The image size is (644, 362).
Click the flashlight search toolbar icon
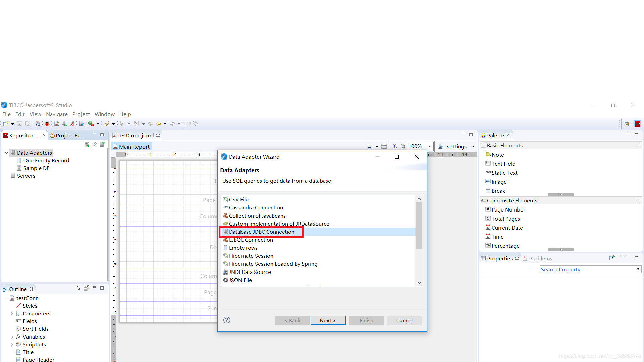pos(107,124)
